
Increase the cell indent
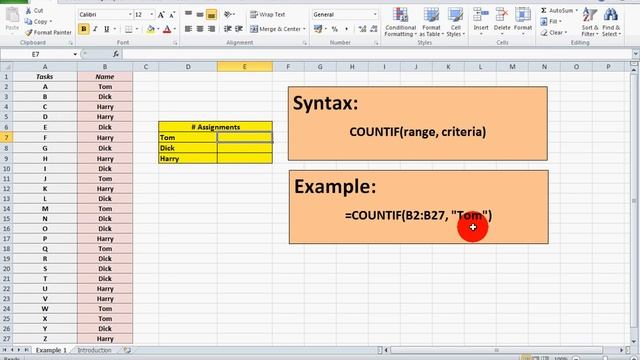239,29
